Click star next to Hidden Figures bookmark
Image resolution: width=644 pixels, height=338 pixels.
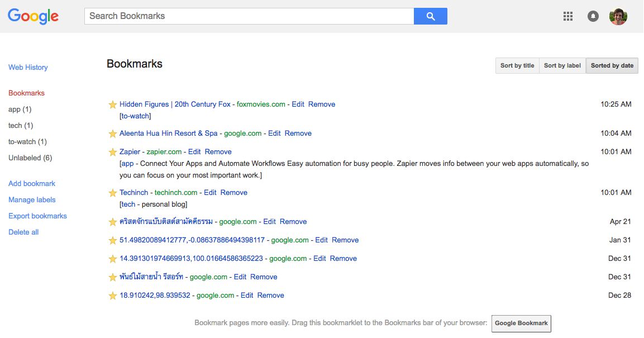(x=113, y=104)
